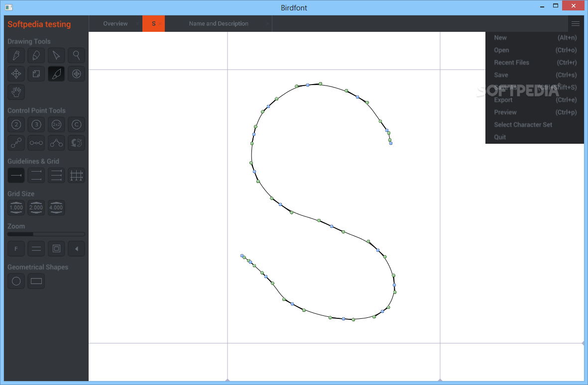Screen dimensions: 588x385
Task: Toggle the two-line guidelines option
Action: (36, 175)
